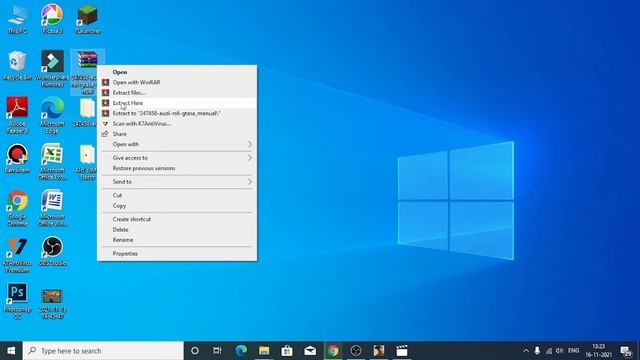640x360 pixels.
Task: Launch Edge from the taskbar
Action: coord(241,351)
